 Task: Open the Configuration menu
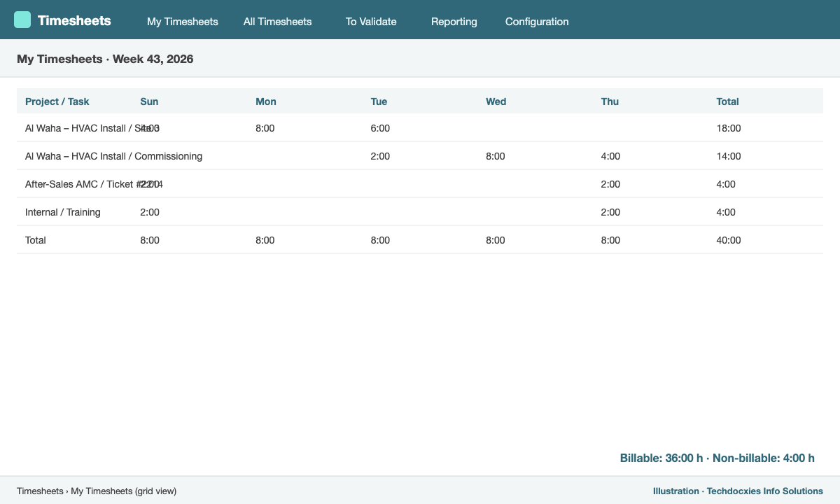click(537, 22)
